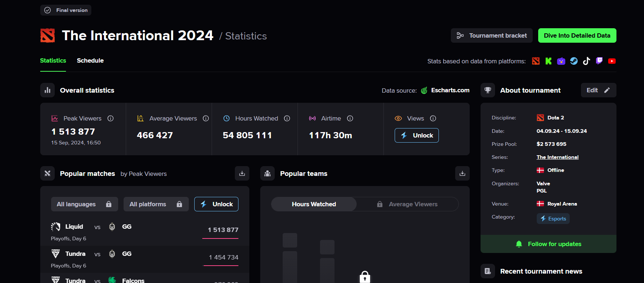Open the info tooltip icon for Views
644x283 pixels.
433,118
